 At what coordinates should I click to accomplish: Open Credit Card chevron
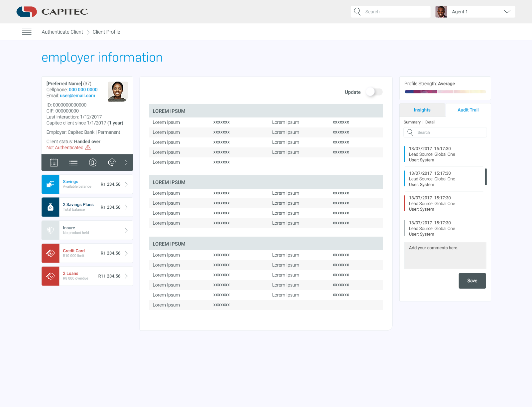click(x=126, y=253)
